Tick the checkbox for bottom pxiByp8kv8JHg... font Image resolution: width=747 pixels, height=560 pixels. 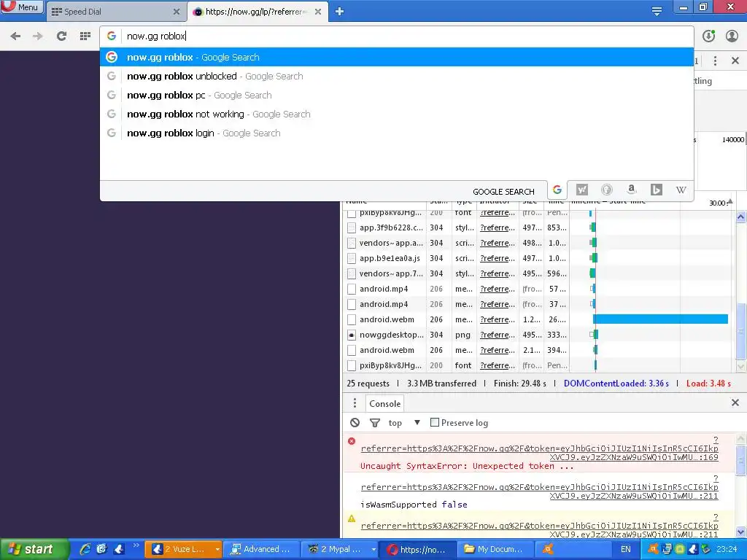[x=352, y=365]
